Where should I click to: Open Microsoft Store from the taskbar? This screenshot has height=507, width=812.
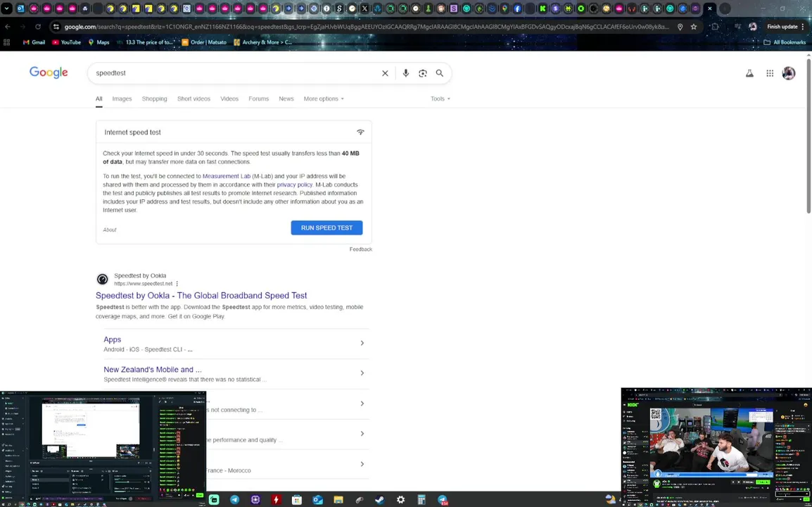(x=297, y=500)
